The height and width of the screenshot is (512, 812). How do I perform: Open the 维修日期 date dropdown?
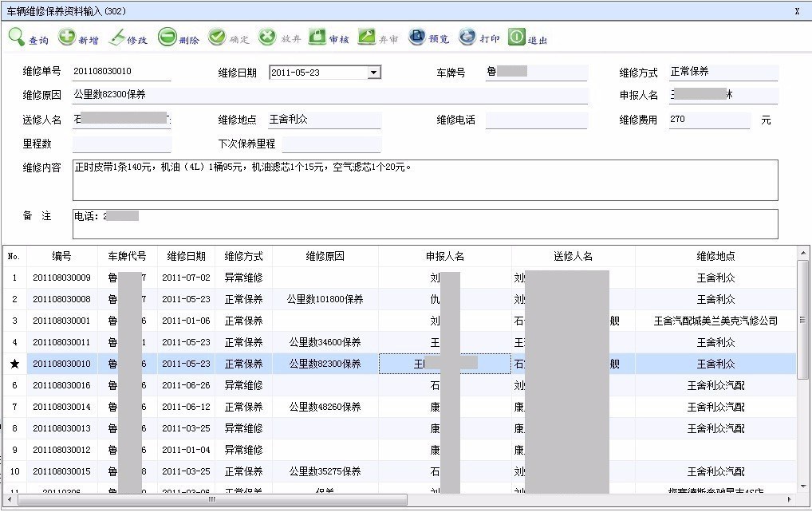(x=375, y=72)
